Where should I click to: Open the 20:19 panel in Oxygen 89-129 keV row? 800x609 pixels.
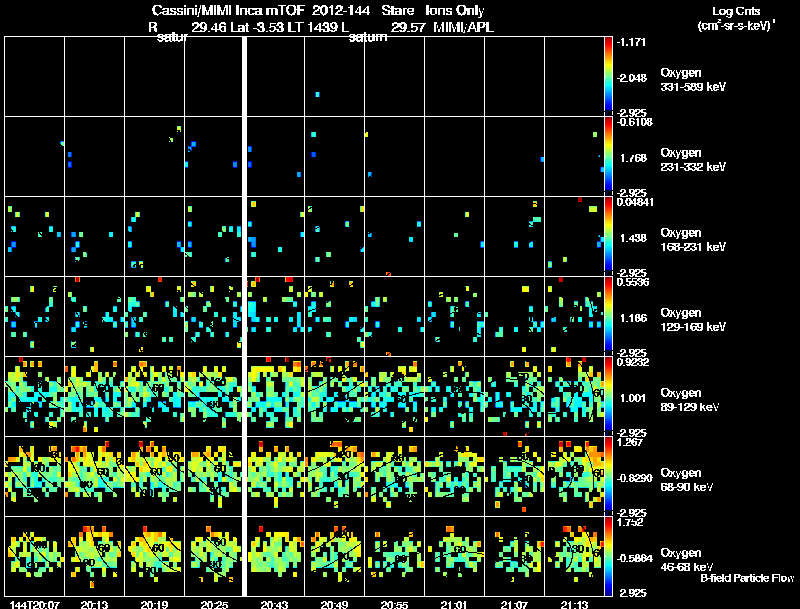click(154, 396)
